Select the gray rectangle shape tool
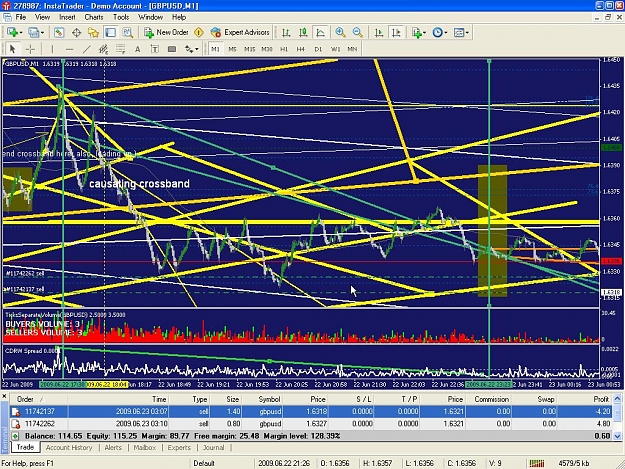625x469 pixels. (x=172, y=49)
